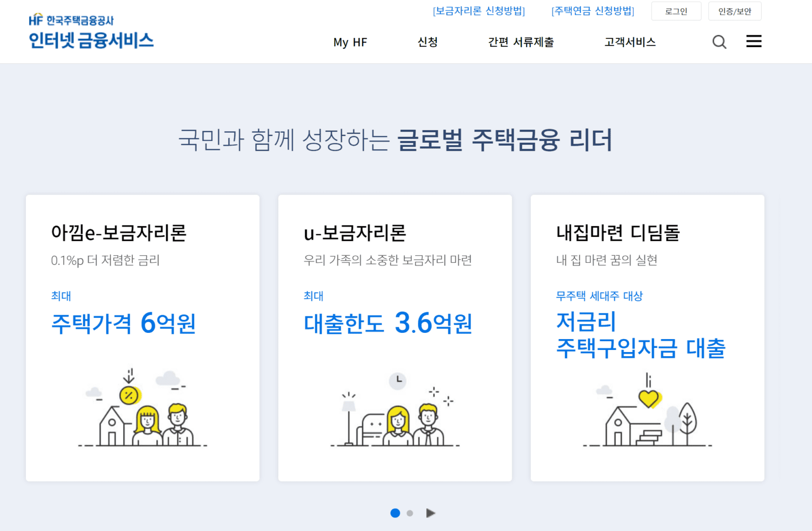This screenshot has height=531, width=812.
Task: Open the 간편 서류제출 menu
Action: tap(521, 42)
